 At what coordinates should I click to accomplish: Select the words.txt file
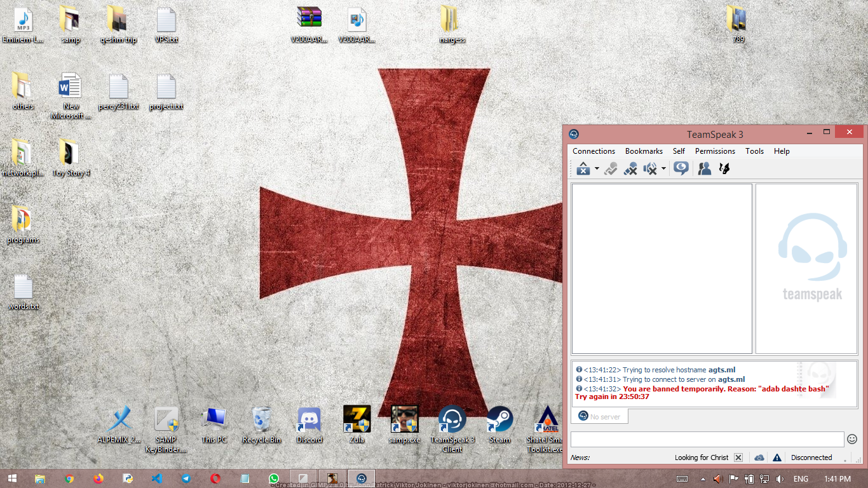pos(24,292)
